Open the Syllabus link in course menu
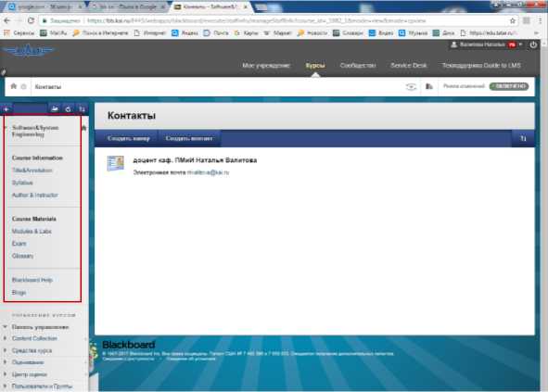The height and width of the screenshot is (392, 548). click(22, 183)
